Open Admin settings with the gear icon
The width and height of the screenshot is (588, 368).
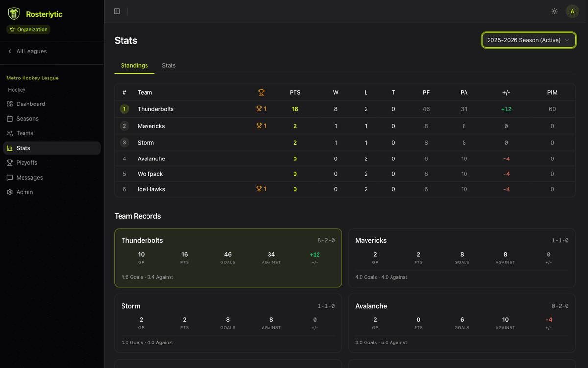point(11,192)
